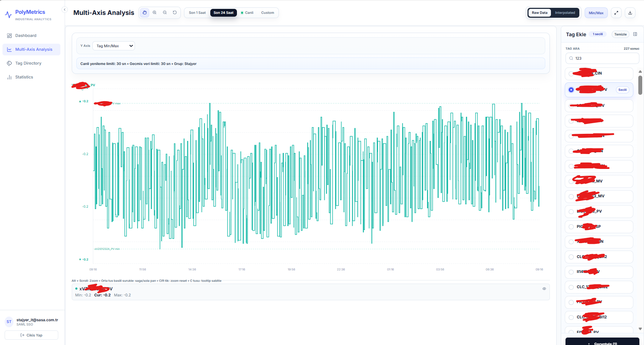Click the Temizle button
Viewport: 644px width, 345px height.
(x=620, y=34)
